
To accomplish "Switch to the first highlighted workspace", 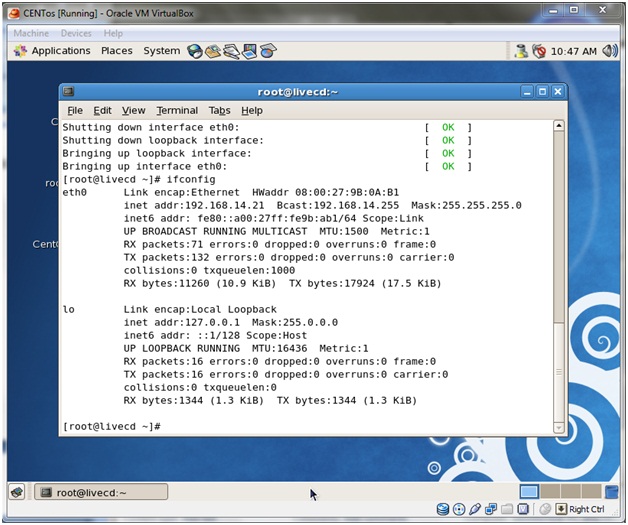I will [529, 491].
